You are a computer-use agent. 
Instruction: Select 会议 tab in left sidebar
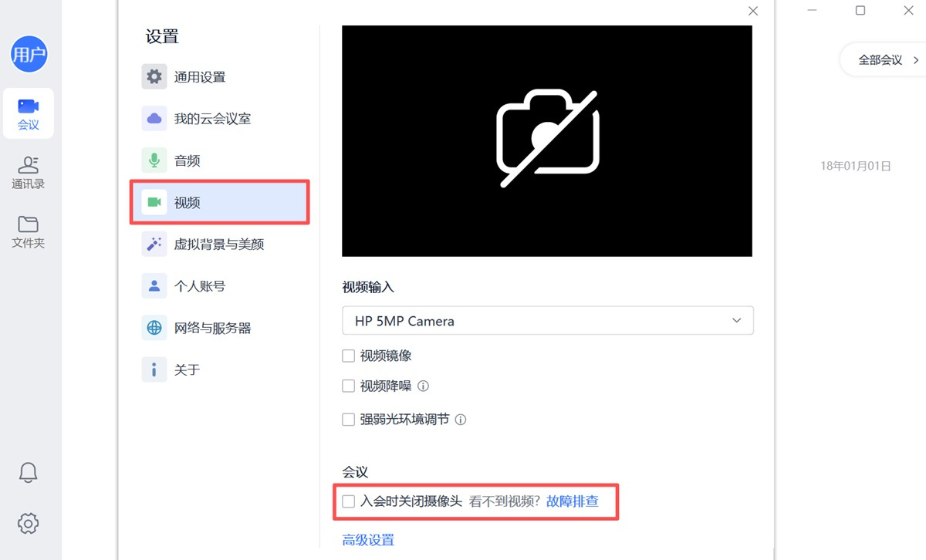pos(28,113)
